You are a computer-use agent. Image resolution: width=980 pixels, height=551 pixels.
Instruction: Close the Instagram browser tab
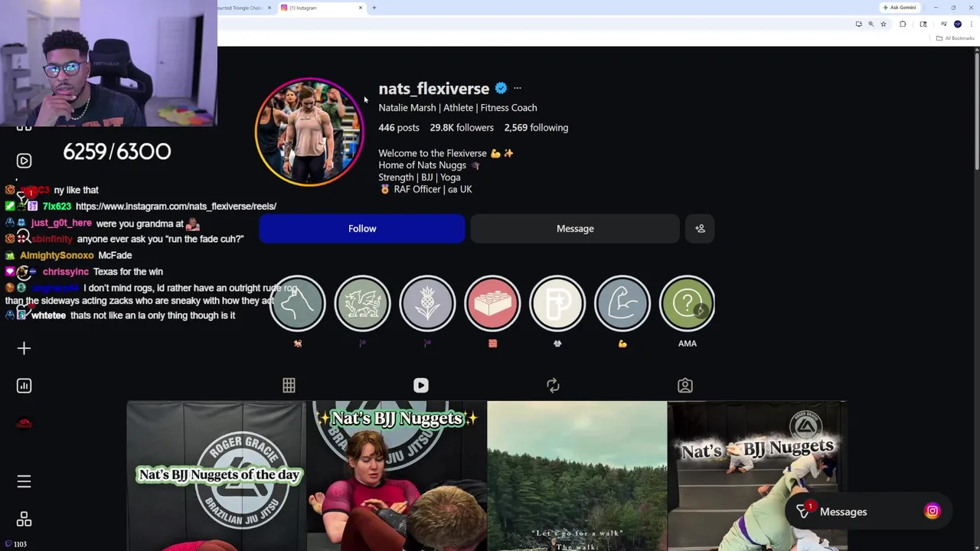pos(361,8)
